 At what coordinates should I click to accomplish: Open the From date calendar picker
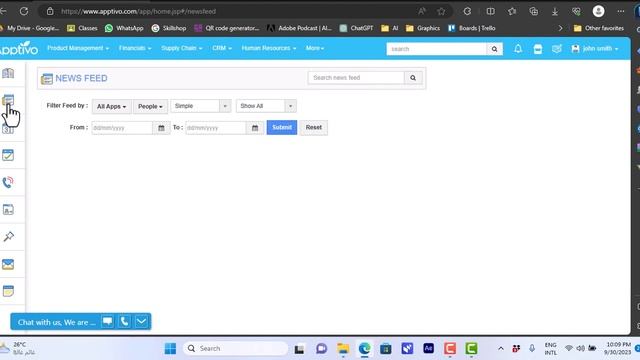(x=161, y=128)
